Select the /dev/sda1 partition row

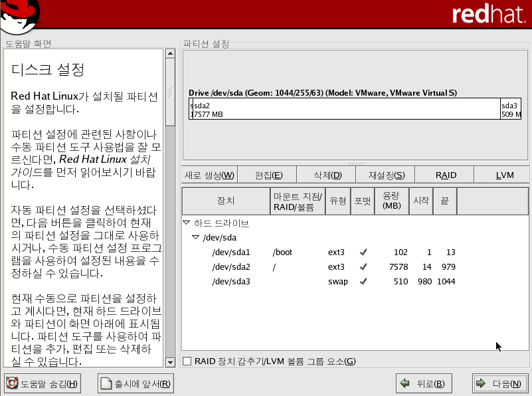(x=355, y=252)
